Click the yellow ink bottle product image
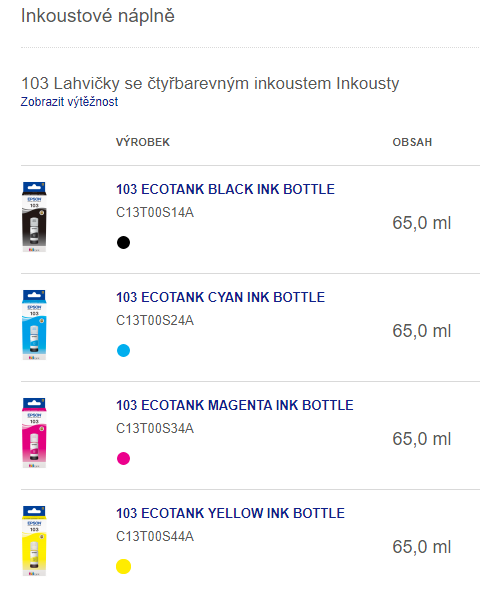The image size is (480, 596). tap(34, 541)
